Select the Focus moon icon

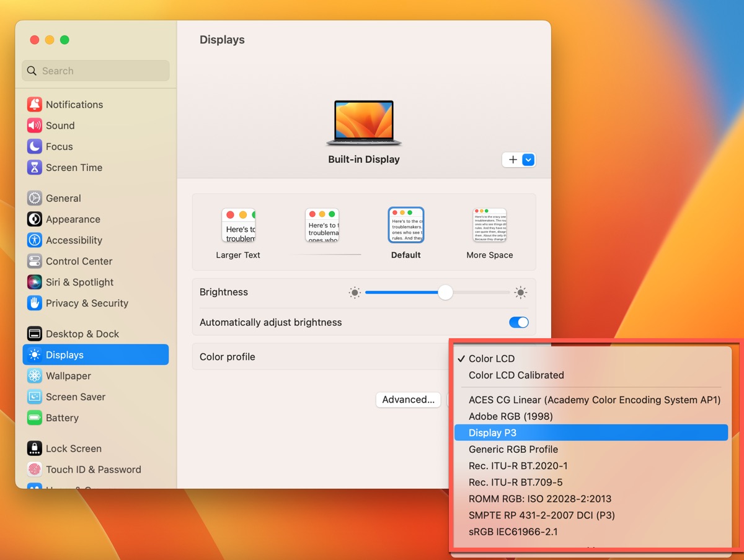click(35, 147)
